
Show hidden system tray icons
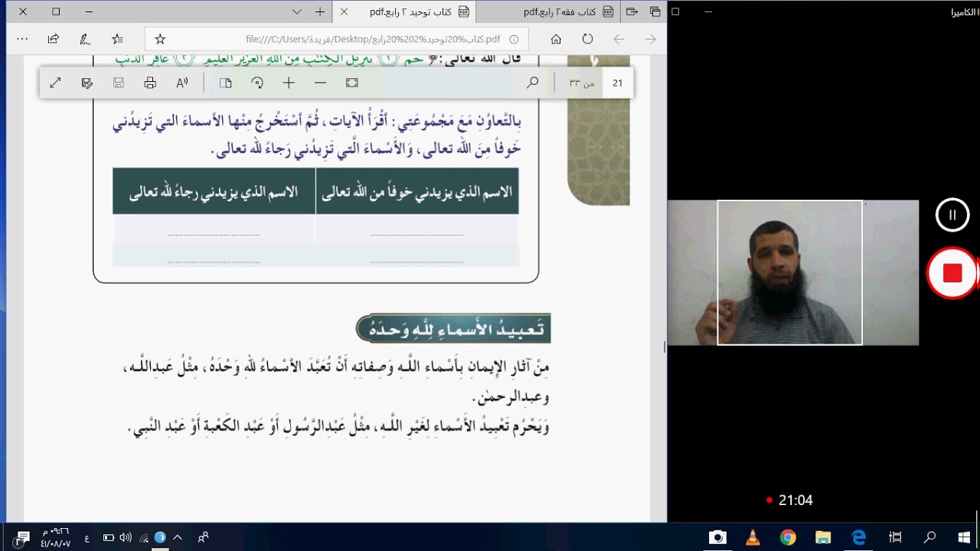pos(177,537)
